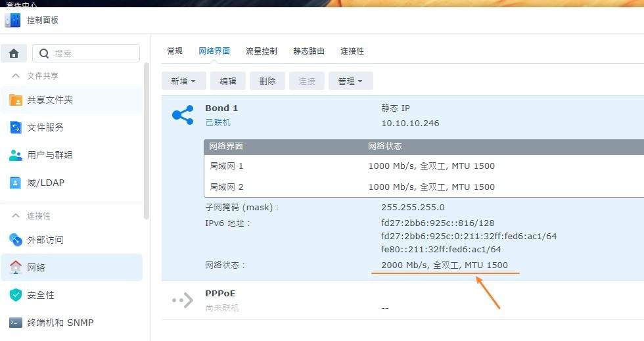Open User & Group (用户与群组) icon
The height and width of the screenshot is (341, 644).
[16, 155]
